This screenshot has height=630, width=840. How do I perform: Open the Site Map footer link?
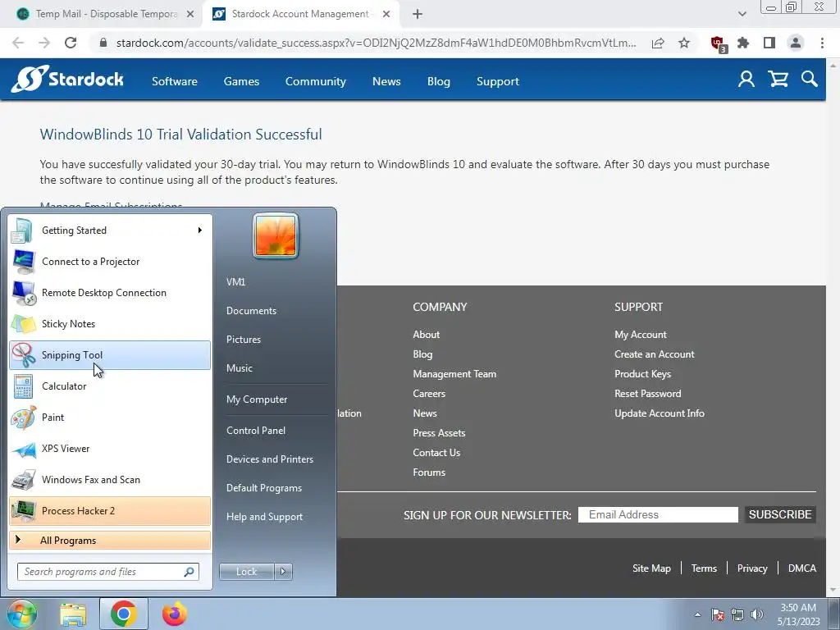651,568
